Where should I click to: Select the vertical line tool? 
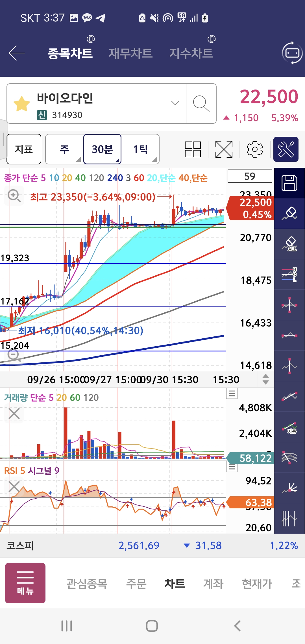(289, 366)
